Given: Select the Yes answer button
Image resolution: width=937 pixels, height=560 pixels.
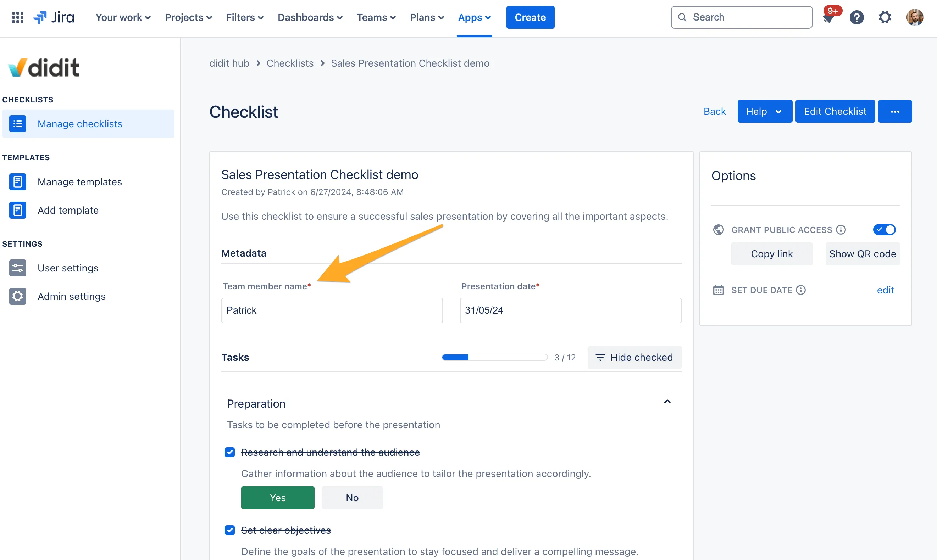Looking at the screenshot, I should 277,498.
